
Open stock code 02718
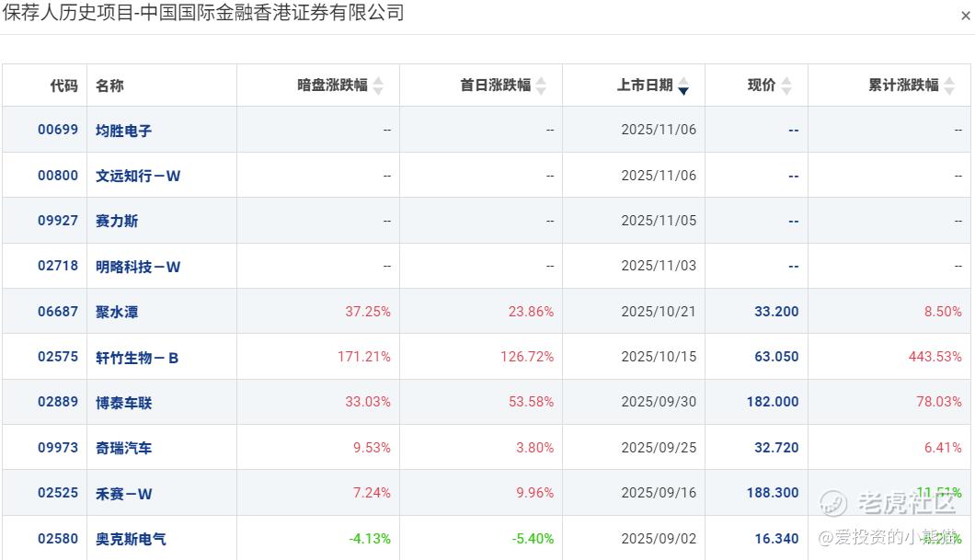coord(58,266)
